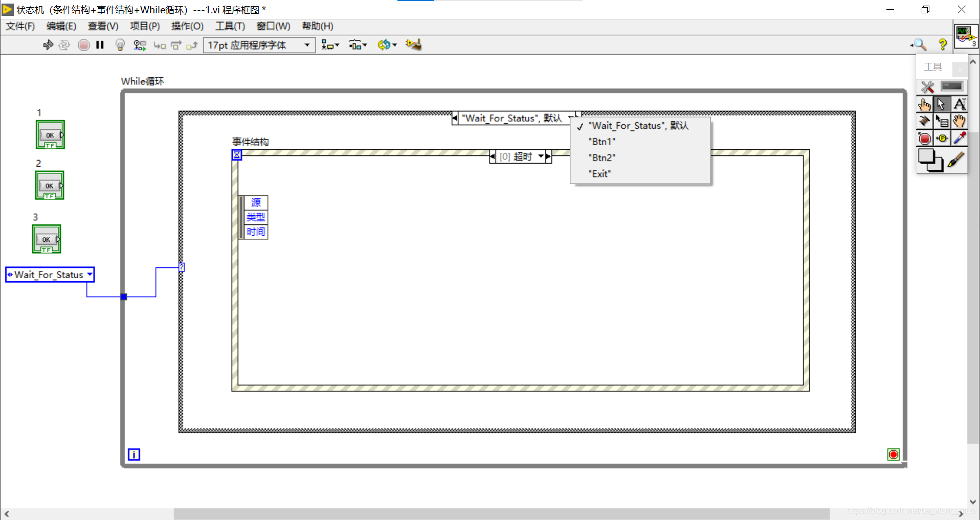Toggle Highlight Execution light bulb
Image resolution: width=980 pixels, height=520 pixels.
[120, 45]
